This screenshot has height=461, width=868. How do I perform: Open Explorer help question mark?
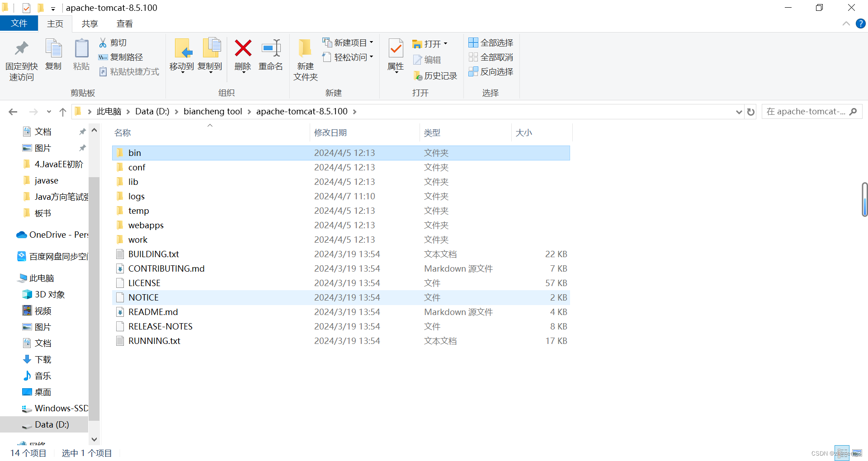click(x=861, y=24)
